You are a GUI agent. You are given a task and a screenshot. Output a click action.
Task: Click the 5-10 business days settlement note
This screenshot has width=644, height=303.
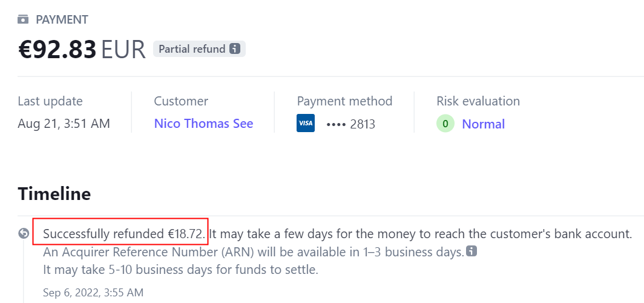pyautogui.click(x=180, y=269)
